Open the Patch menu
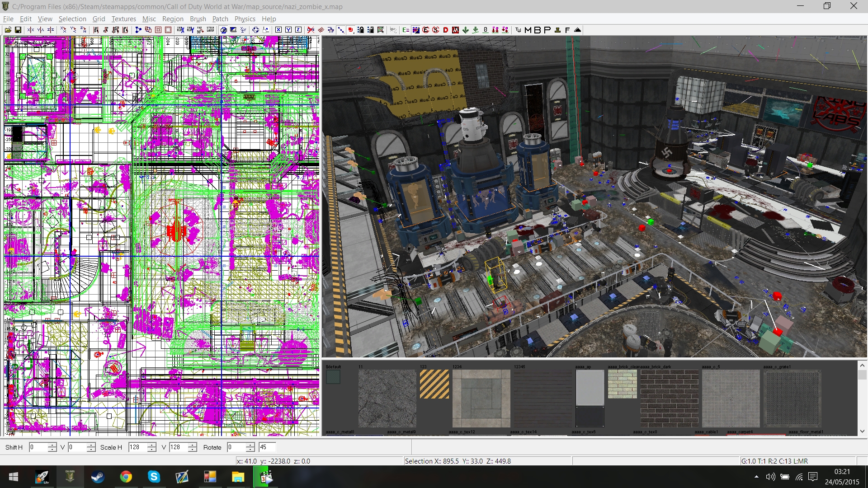 220,19
